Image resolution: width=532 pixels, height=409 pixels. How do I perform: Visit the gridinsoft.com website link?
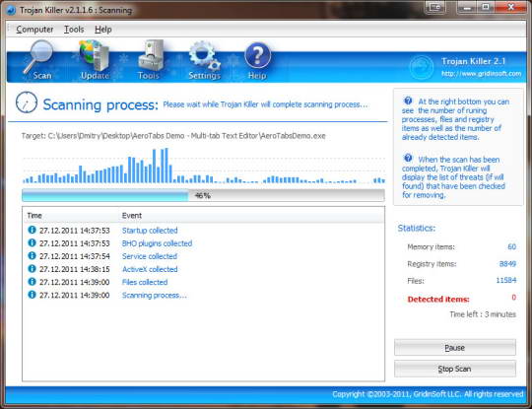click(x=481, y=74)
